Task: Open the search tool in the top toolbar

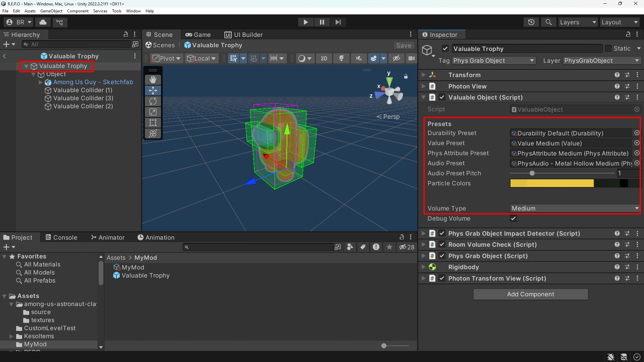Action: point(549,22)
